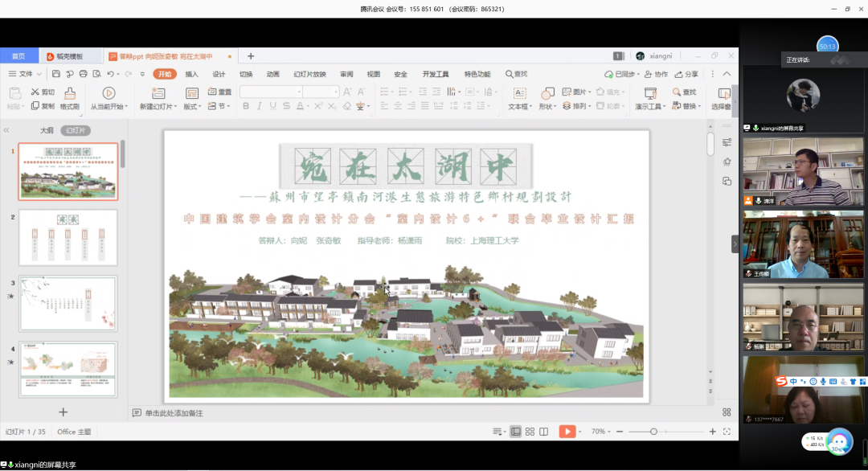Viewport: 868px width, 471px height.
Task: Open print preview from the quick access bar
Action: pos(97,74)
